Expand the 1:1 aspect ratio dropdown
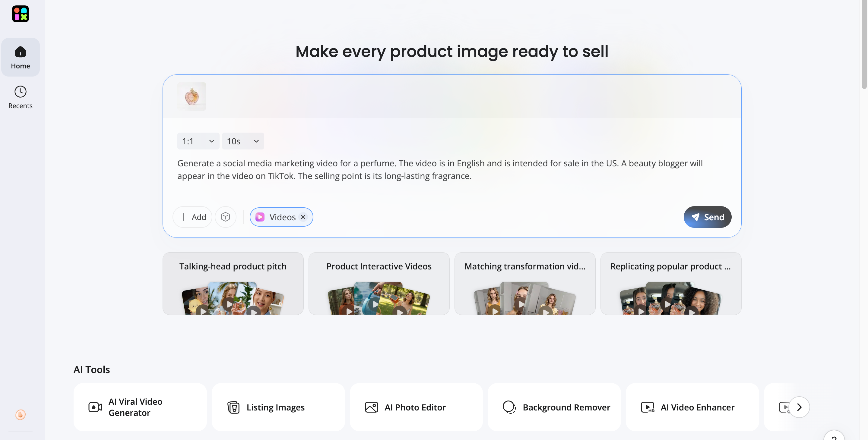868x440 pixels. 198,141
